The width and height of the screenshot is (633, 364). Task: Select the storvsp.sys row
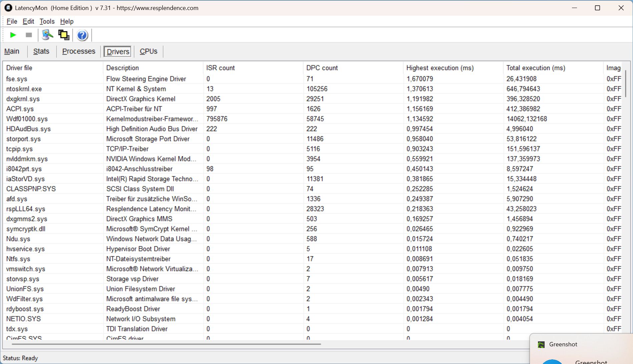[x=313, y=279]
